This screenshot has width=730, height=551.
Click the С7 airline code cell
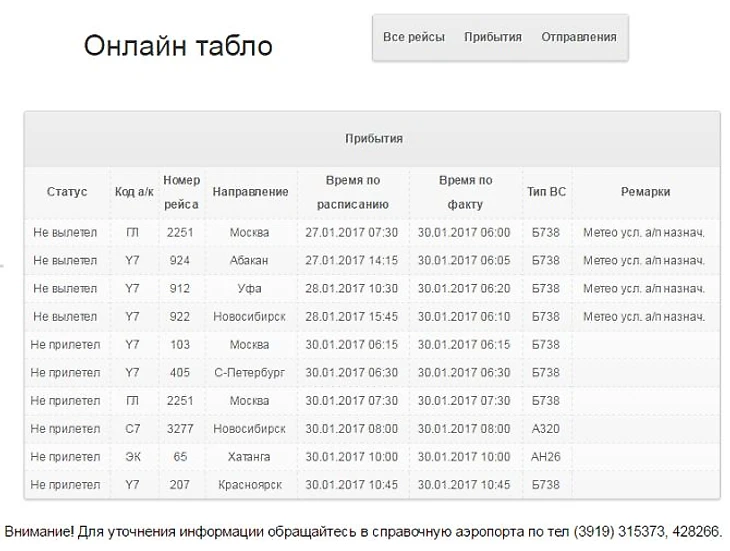133,429
